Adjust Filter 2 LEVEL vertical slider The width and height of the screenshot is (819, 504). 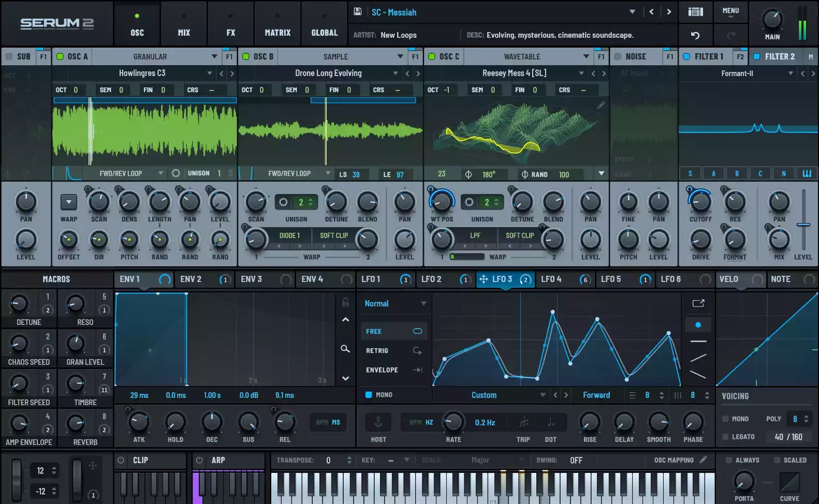coord(803,225)
